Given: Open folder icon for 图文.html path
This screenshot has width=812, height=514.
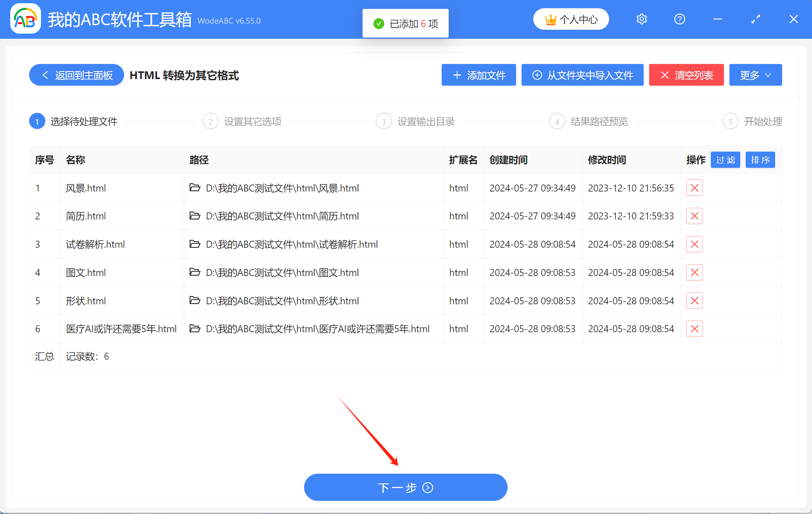Looking at the screenshot, I should click(x=195, y=273).
